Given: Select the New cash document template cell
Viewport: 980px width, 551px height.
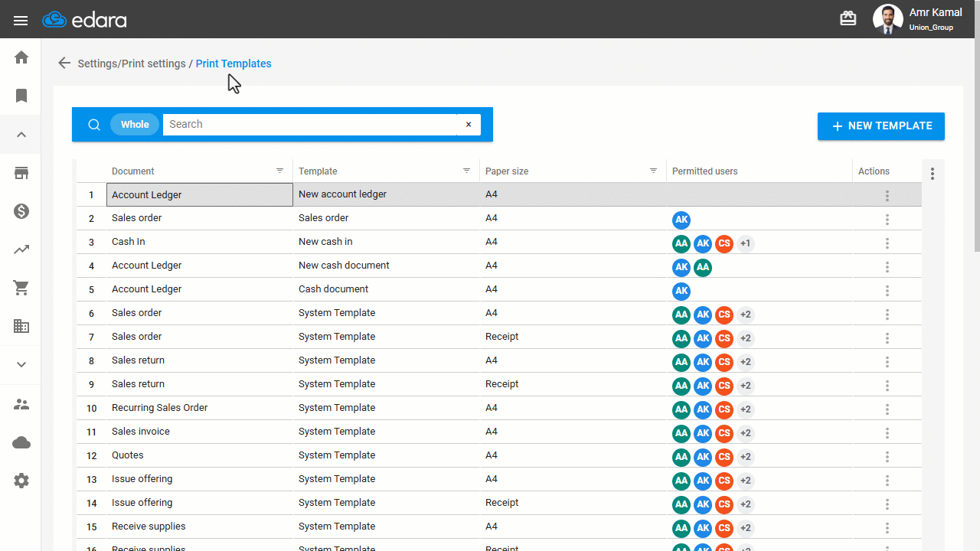Looking at the screenshot, I should [x=386, y=266].
